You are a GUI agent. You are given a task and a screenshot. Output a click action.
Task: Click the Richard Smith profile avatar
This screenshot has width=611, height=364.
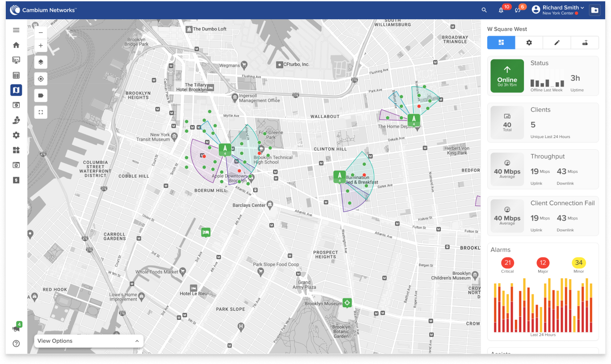[536, 10]
